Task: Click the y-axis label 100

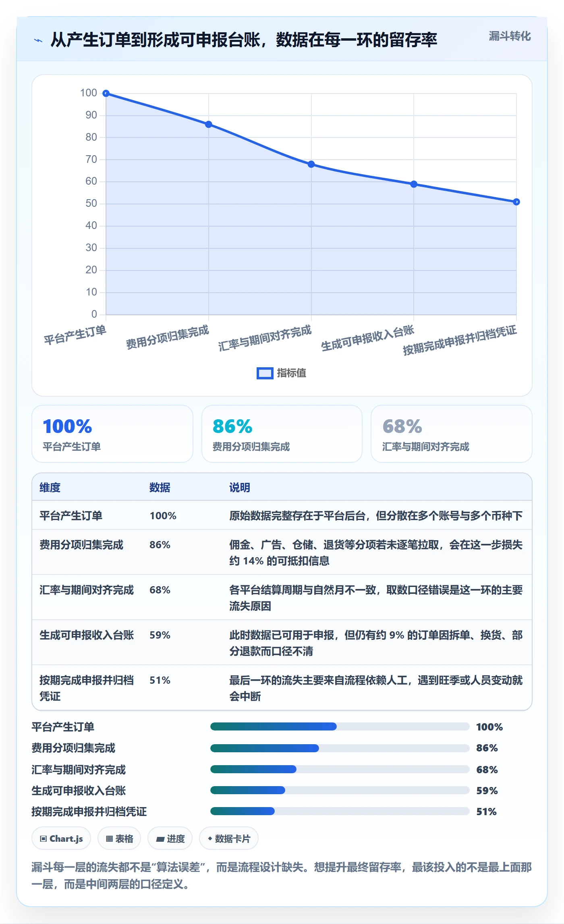Action: (89, 93)
